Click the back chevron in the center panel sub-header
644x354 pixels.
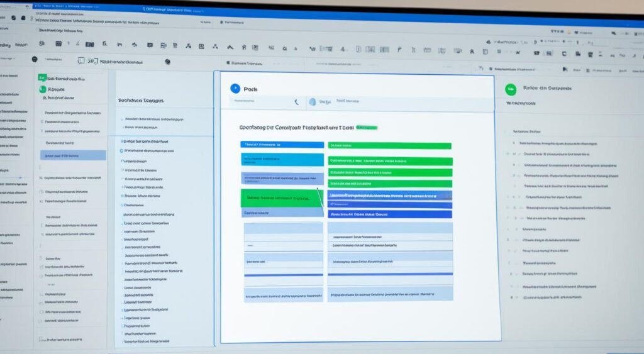click(x=296, y=101)
